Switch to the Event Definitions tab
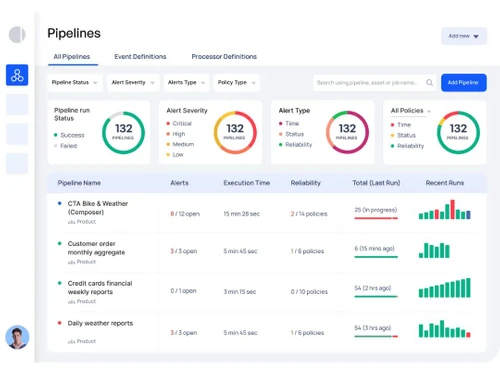500x375 pixels. pyautogui.click(x=140, y=57)
